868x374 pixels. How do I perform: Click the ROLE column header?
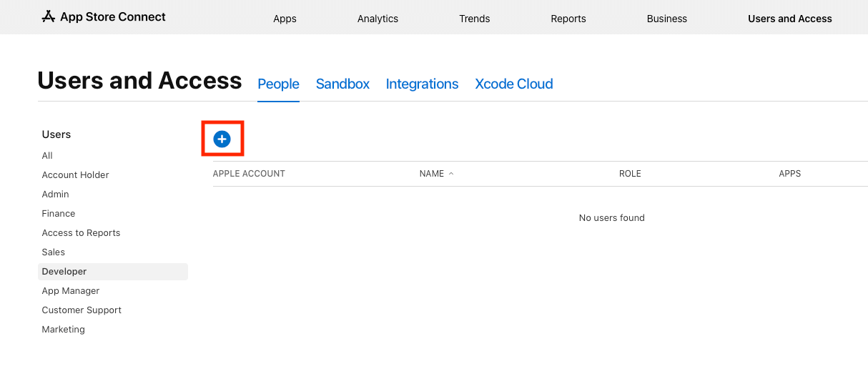click(630, 174)
